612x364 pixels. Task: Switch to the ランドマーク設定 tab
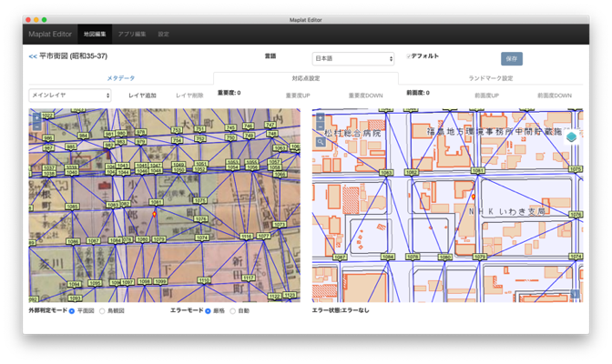[491, 78]
